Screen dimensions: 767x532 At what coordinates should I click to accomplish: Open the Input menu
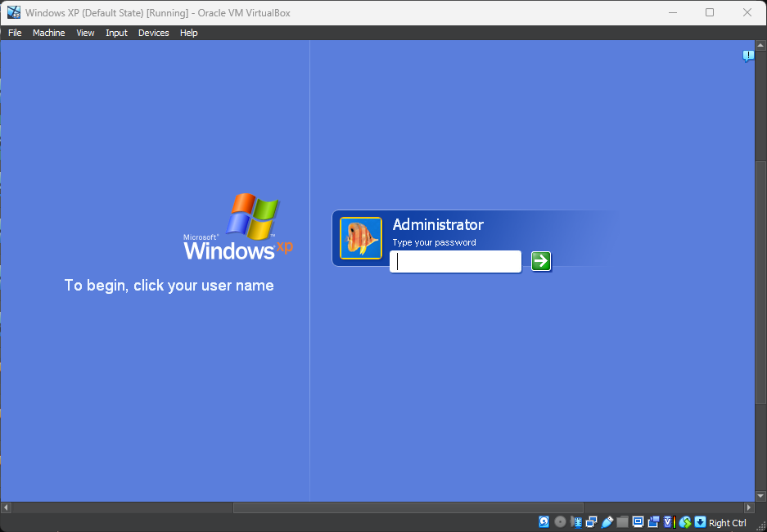tap(116, 33)
